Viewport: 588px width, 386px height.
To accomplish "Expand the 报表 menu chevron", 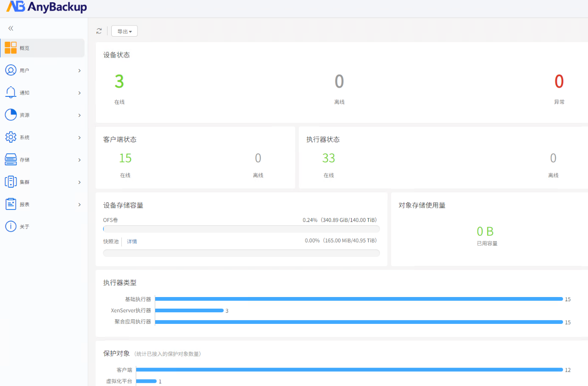I will [79, 204].
